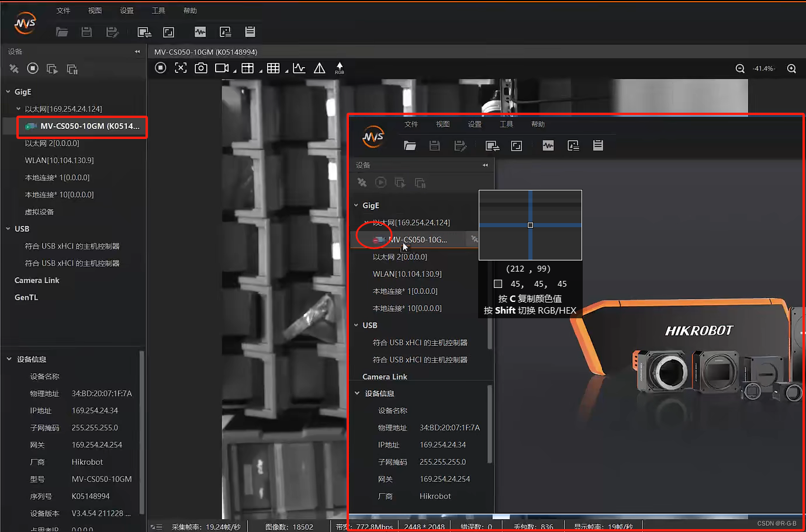Select WLAN[10.104.130.9] in main tree

(x=59, y=160)
